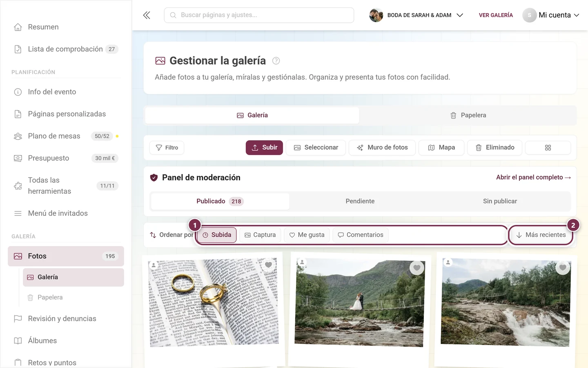The image size is (588, 368).
Task: Open Filtro options
Action: (x=167, y=148)
